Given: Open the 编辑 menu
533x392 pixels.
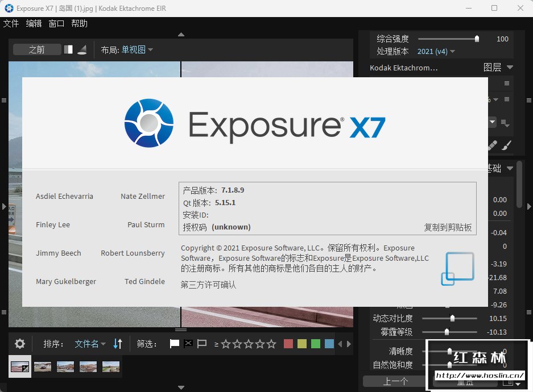Looking at the screenshot, I should click(34, 23).
